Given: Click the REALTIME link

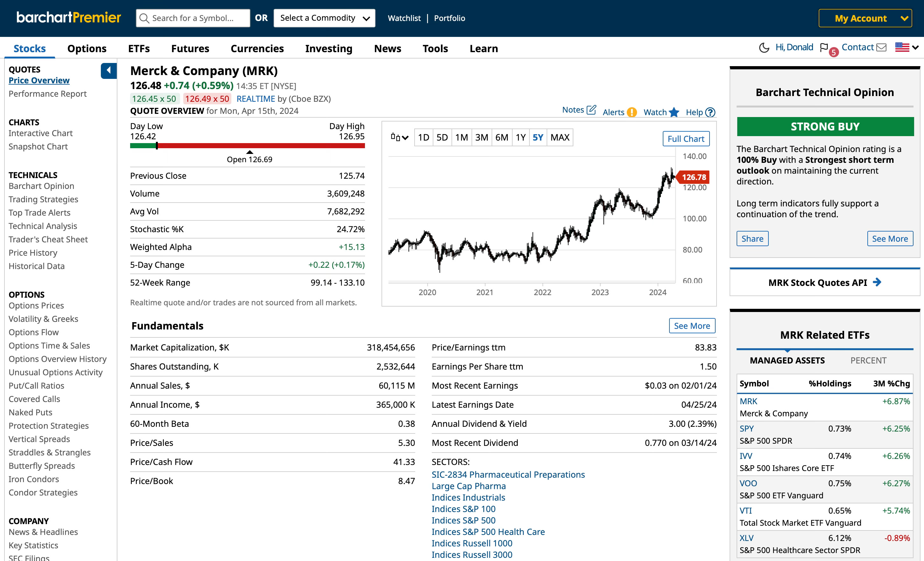Looking at the screenshot, I should coord(256,99).
